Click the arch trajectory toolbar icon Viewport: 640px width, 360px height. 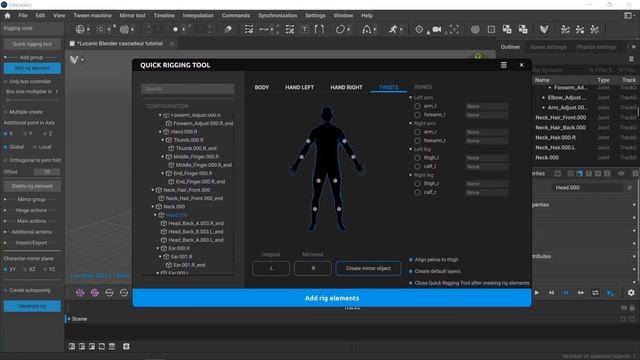point(367,29)
